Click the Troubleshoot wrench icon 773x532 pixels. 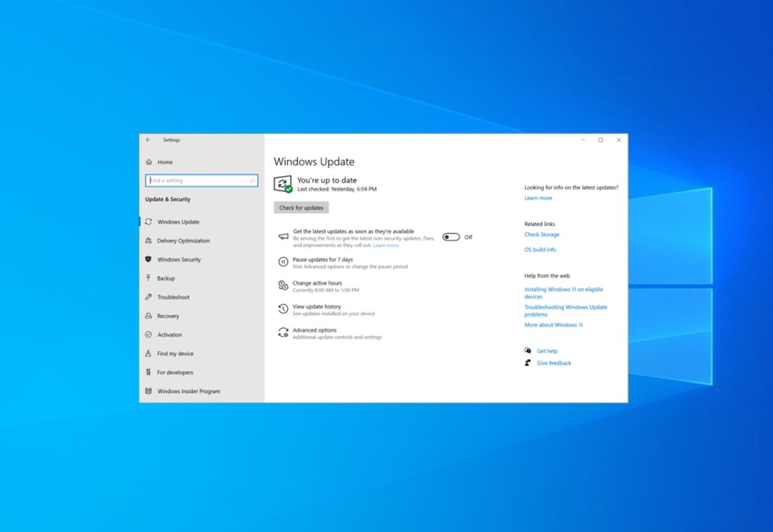149,296
